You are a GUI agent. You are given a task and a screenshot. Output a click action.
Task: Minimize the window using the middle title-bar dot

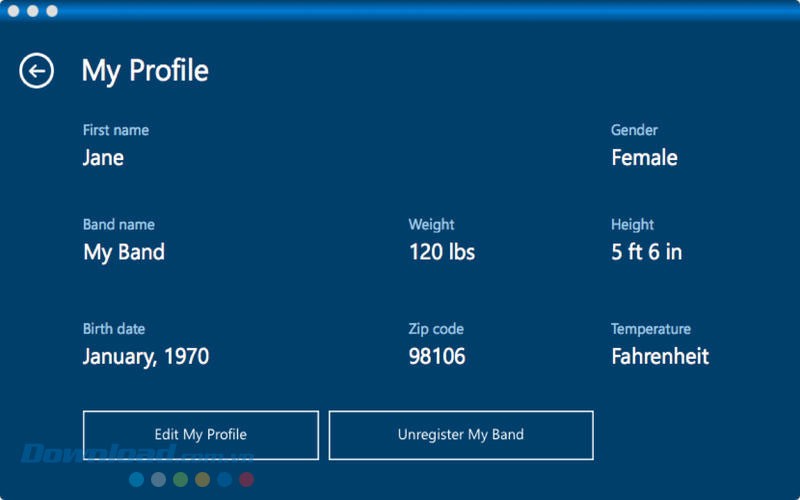pyautogui.click(x=32, y=11)
